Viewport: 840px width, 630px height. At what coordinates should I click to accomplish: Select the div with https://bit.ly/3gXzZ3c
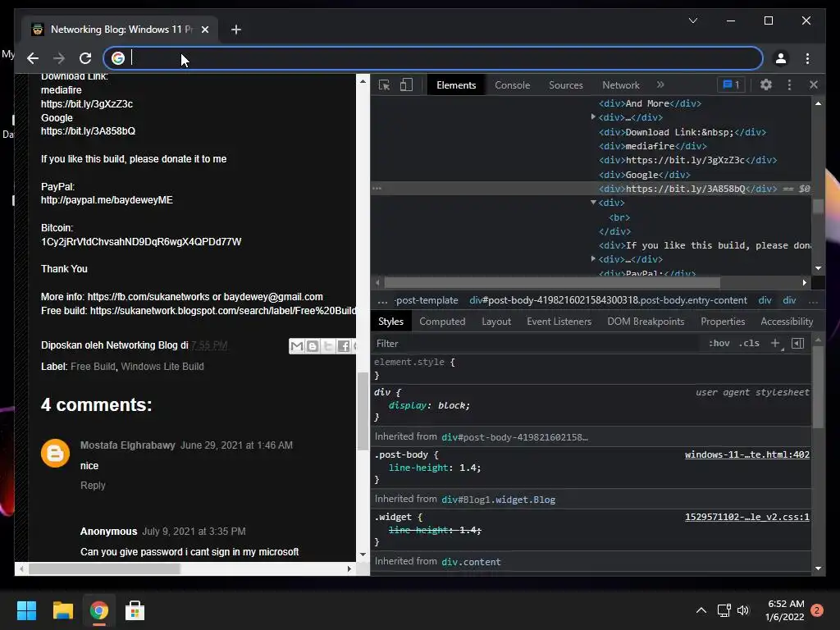pos(688,160)
